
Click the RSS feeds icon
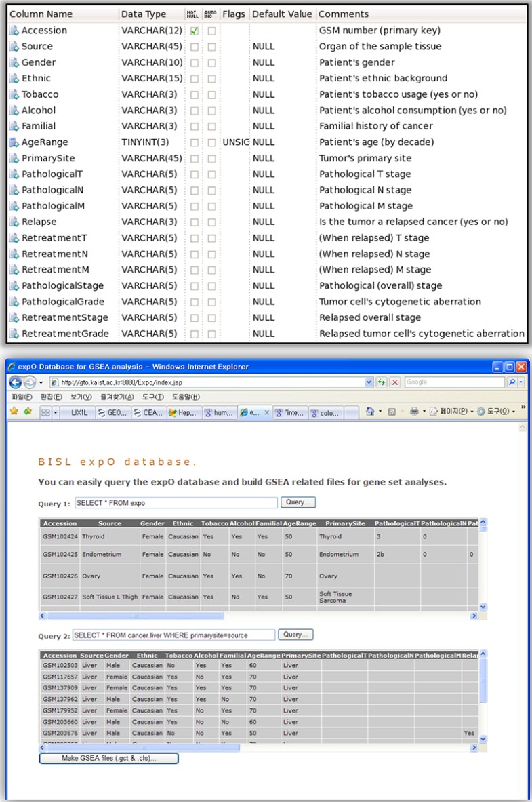pyautogui.click(x=392, y=412)
